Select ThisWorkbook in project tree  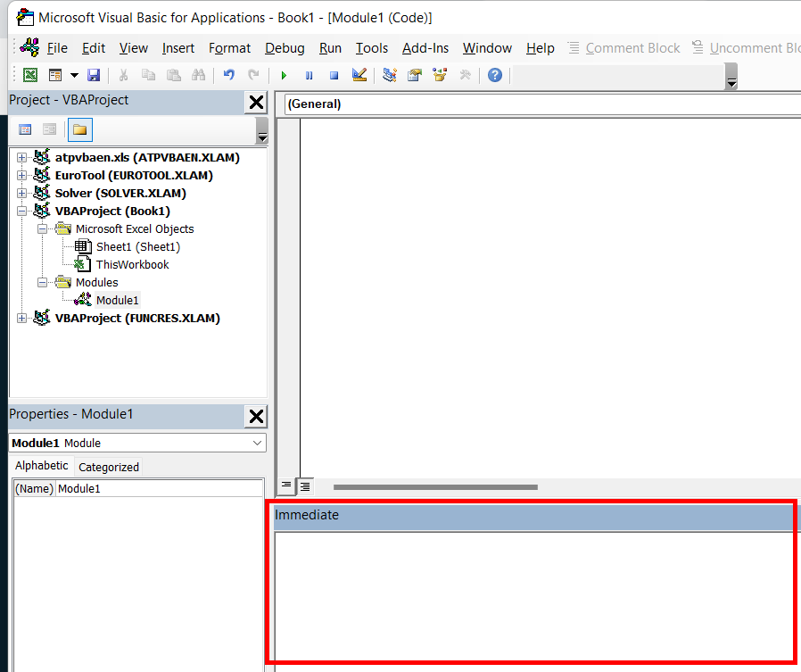pos(132,265)
